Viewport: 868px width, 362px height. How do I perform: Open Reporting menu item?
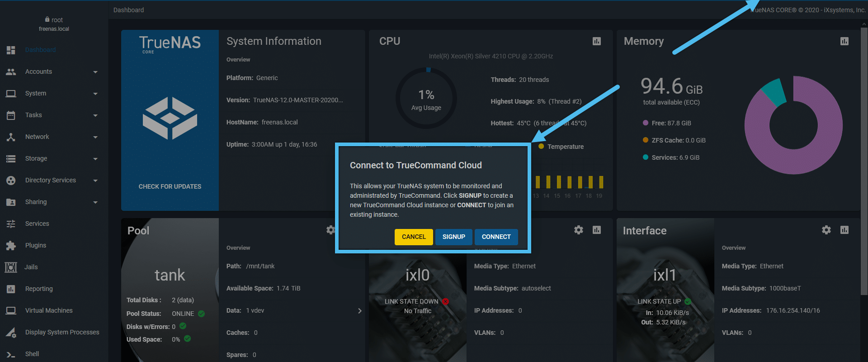point(39,289)
